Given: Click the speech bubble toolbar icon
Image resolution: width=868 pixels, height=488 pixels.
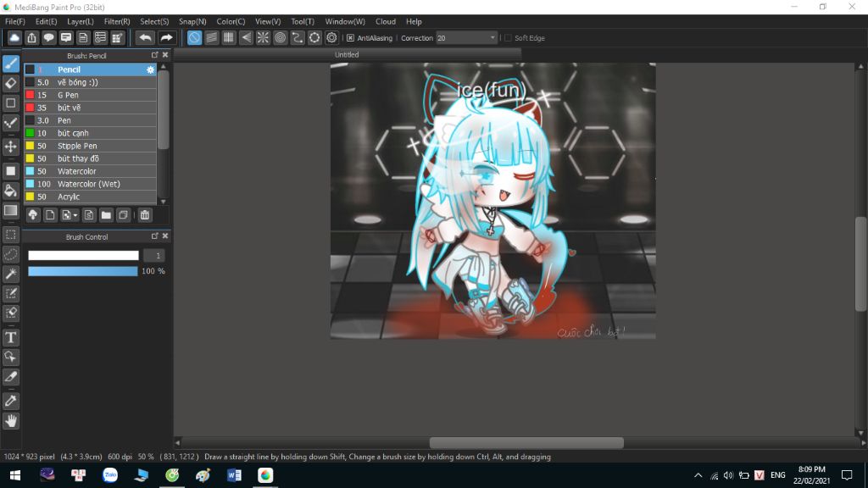Looking at the screenshot, I should tap(48, 37).
